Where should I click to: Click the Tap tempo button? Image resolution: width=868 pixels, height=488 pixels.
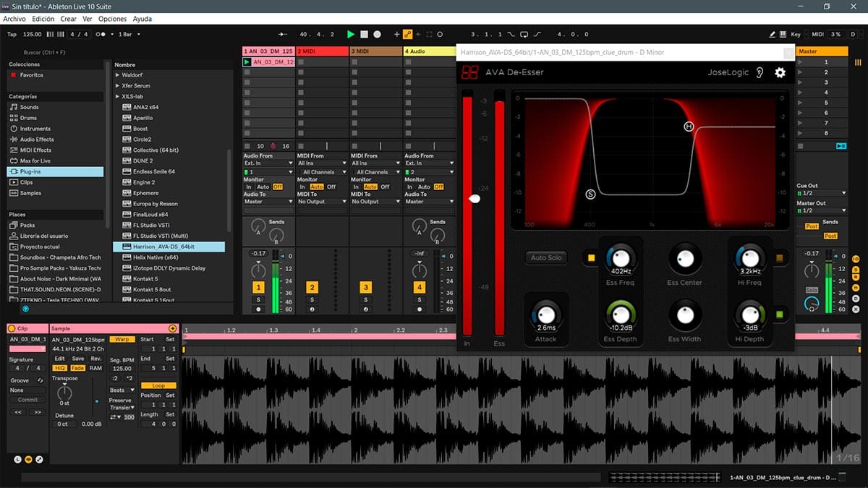(12, 34)
